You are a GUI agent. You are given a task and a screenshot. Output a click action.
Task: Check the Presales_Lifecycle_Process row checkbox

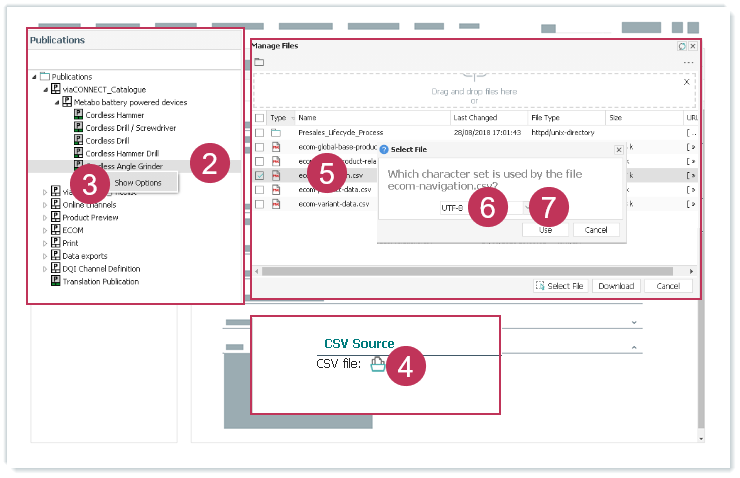coord(260,132)
